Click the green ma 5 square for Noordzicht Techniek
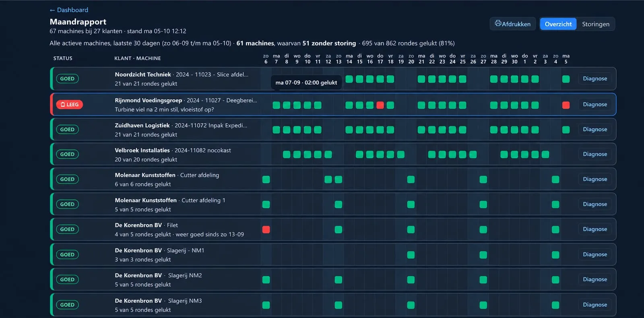 click(x=566, y=79)
